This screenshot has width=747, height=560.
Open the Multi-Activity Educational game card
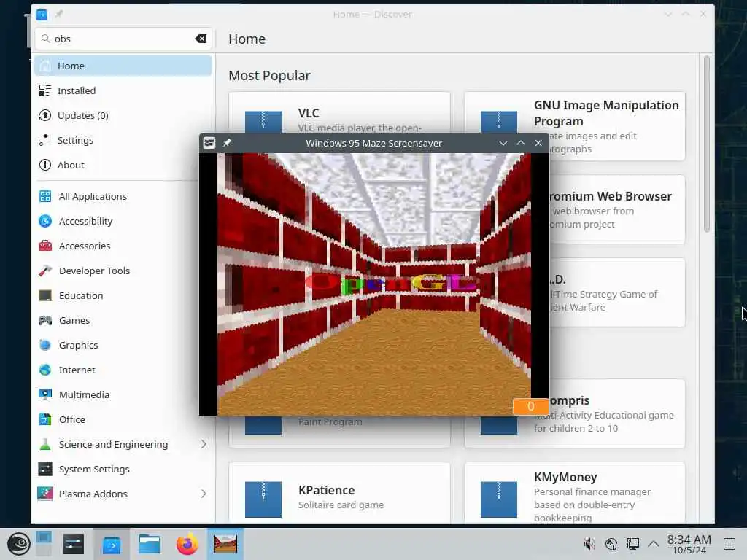617,413
